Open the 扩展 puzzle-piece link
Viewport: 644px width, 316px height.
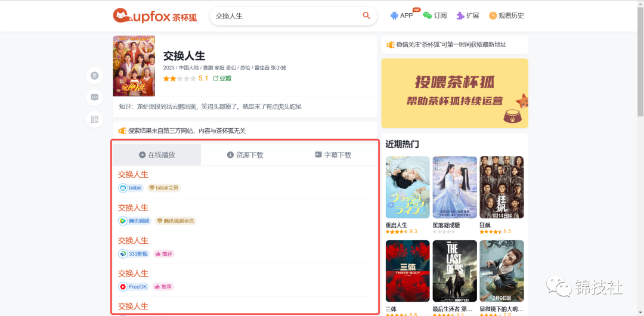[x=468, y=16]
